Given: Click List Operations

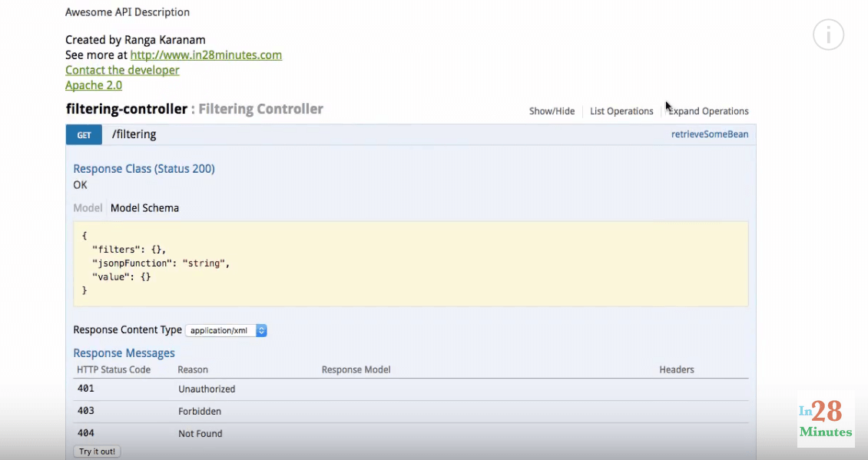Looking at the screenshot, I should pyautogui.click(x=621, y=111).
